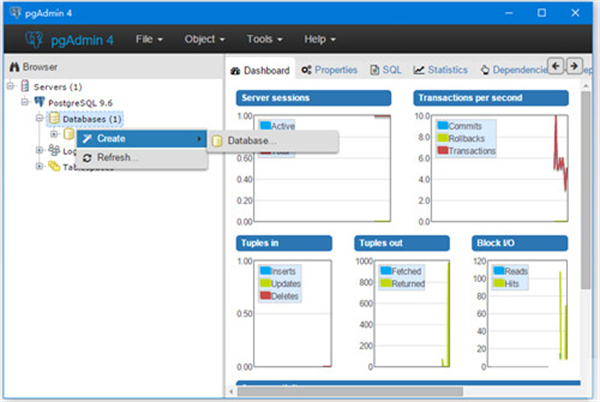Screen dimensions: 600x402
Task: Click the Statistics tab chart icon
Action: pos(419,70)
